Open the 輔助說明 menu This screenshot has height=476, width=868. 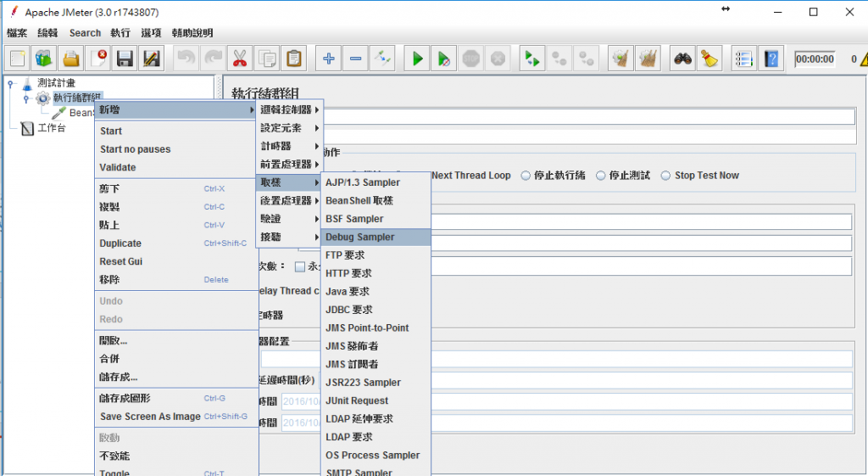[x=192, y=33]
